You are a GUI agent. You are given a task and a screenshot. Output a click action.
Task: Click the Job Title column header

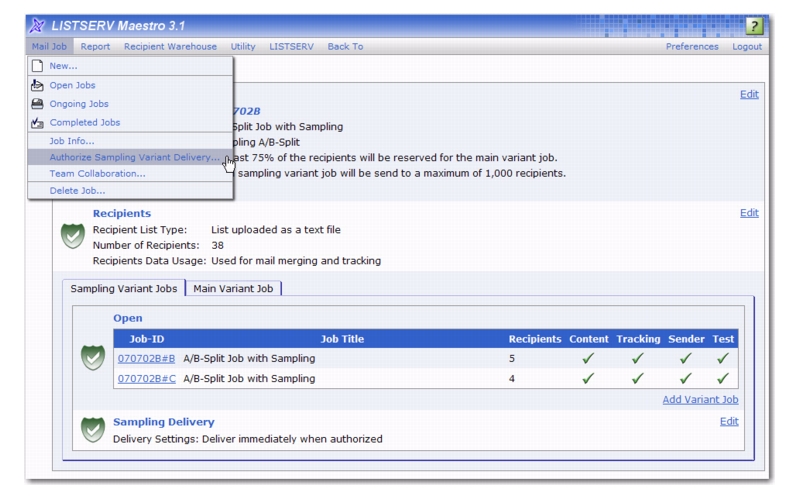342,339
